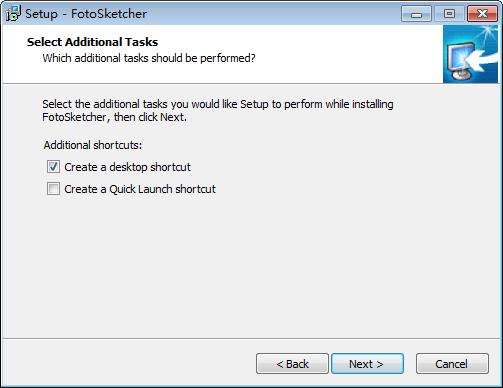503x388 pixels.
Task: Maximize the FotoSketcher Setup window
Action: [x=449, y=14]
